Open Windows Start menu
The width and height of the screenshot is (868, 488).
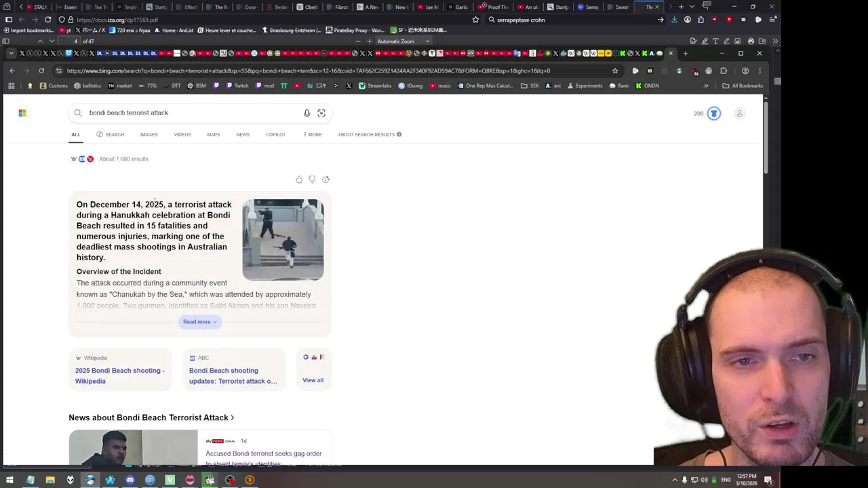pyautogui.click(x=9, y=480)
